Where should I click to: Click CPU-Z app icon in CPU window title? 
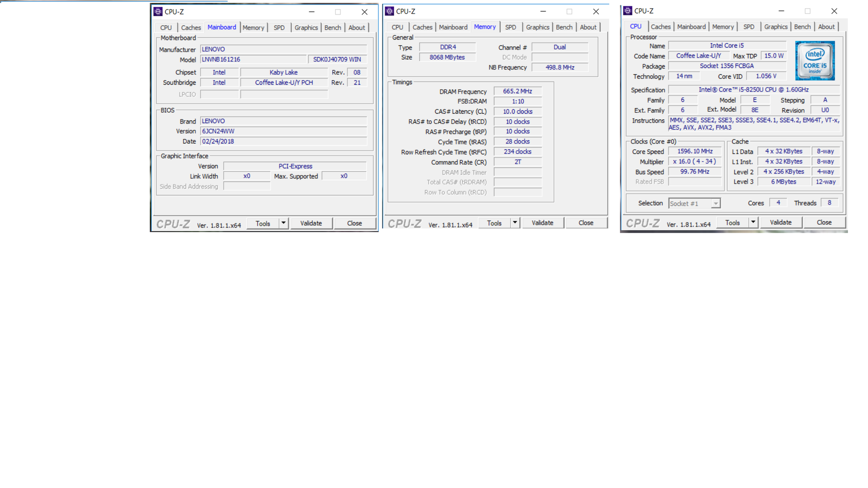click(628, 11)
